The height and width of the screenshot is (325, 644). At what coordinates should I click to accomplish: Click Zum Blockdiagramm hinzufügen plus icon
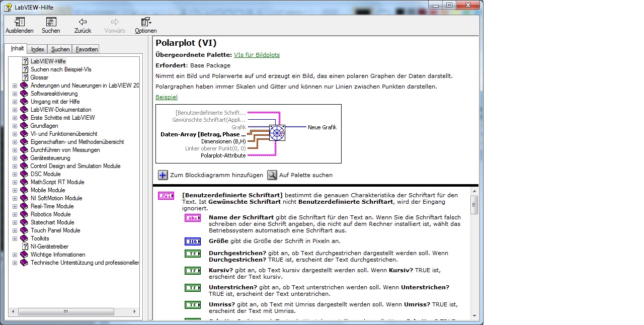click(163, 175)
